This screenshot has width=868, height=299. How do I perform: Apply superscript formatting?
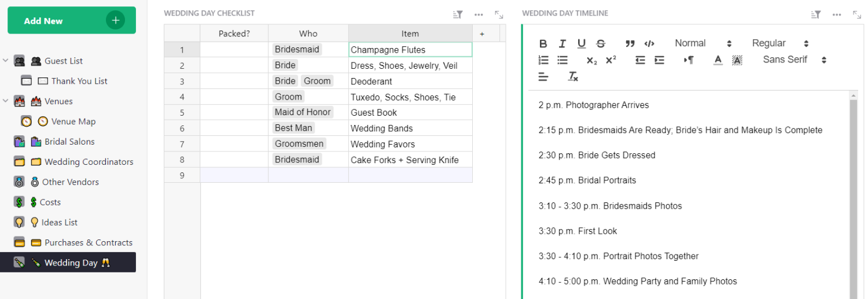tap(610, 60)
